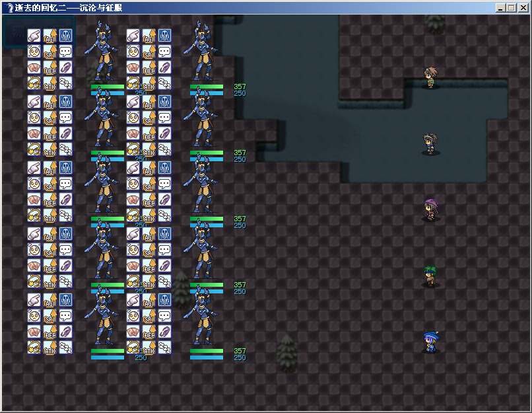Choose the blue mask icon in the fifth row's middle grid
Image resolution: width=532 pixels, height=413 pixels.
pyautogui.click(x=165, y=300)
